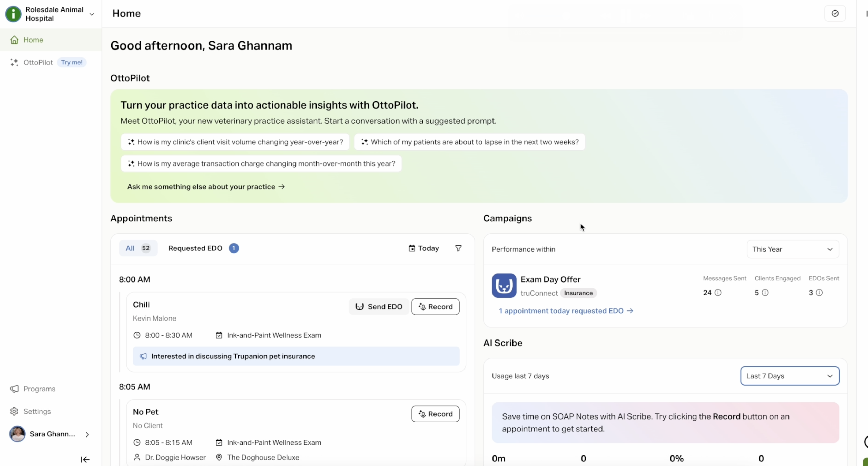Viewport: 868px width, 466px height.
Task: Send EDO for Chili's appointment
Action: point(379,306)
